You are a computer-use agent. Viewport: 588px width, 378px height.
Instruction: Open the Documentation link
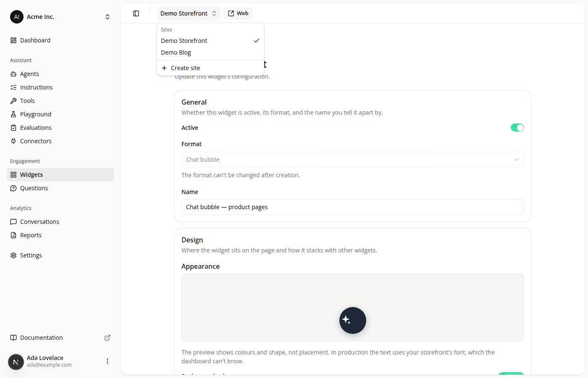60,338
